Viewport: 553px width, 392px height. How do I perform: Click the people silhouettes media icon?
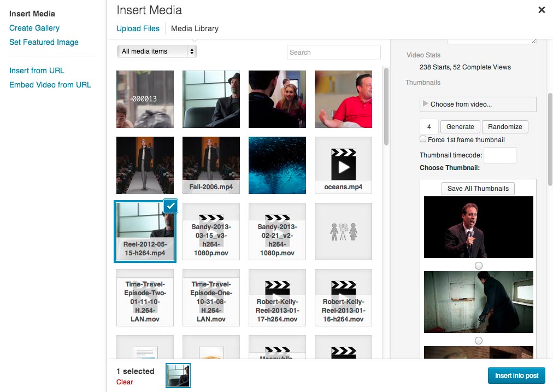coord(343,231)
